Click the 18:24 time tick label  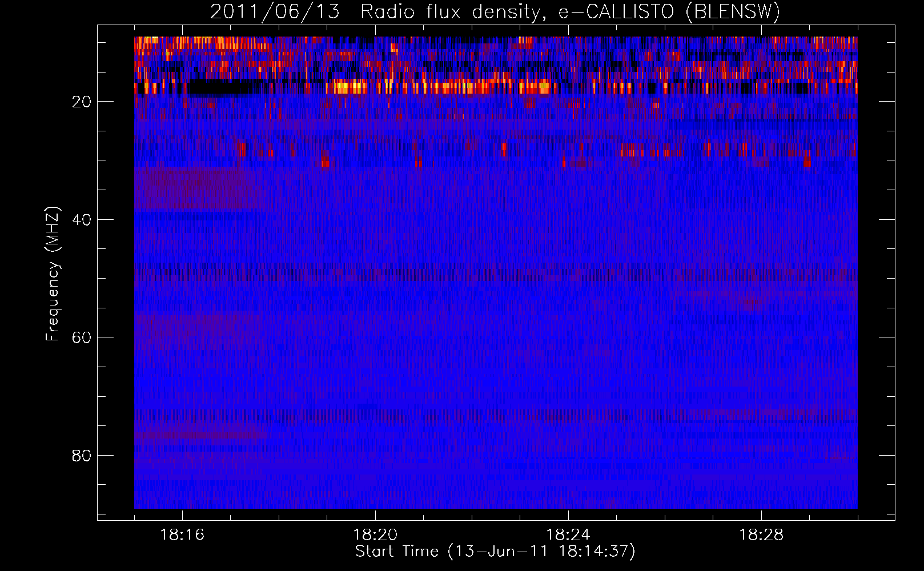point(568,535)
